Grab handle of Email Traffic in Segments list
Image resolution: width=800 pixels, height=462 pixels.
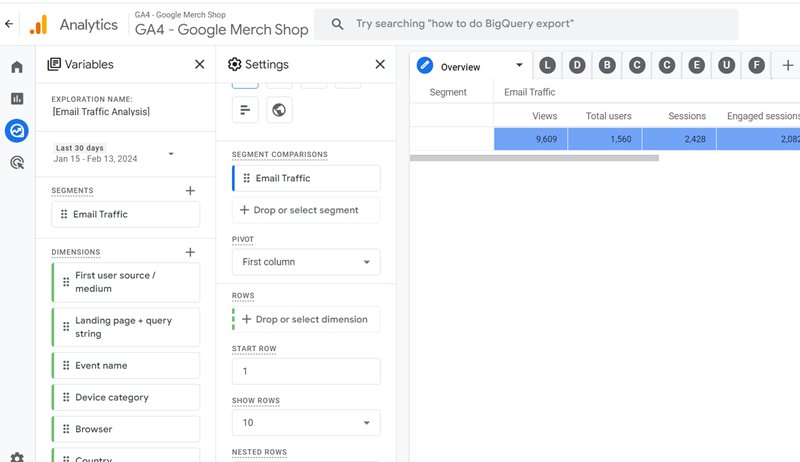(x=64, y=214)
